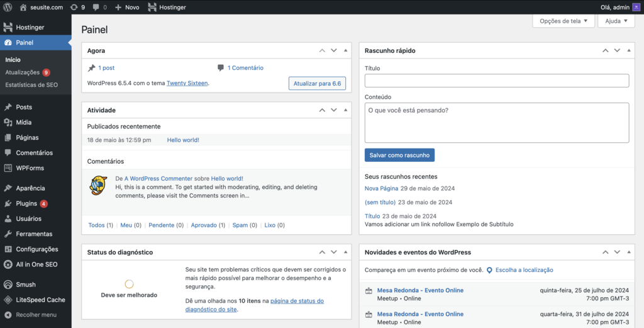Click the WPForms icon in sidebar
The height and width of the screenshot is (328, 644).
8,167
